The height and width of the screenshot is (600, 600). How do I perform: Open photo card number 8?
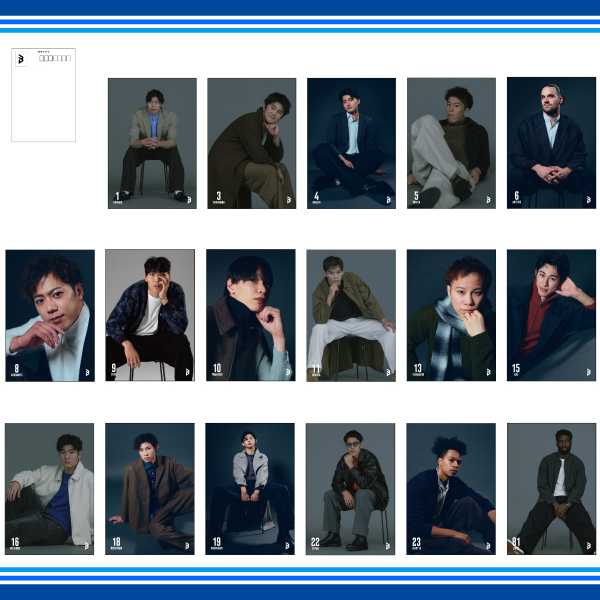pos(50,315)
